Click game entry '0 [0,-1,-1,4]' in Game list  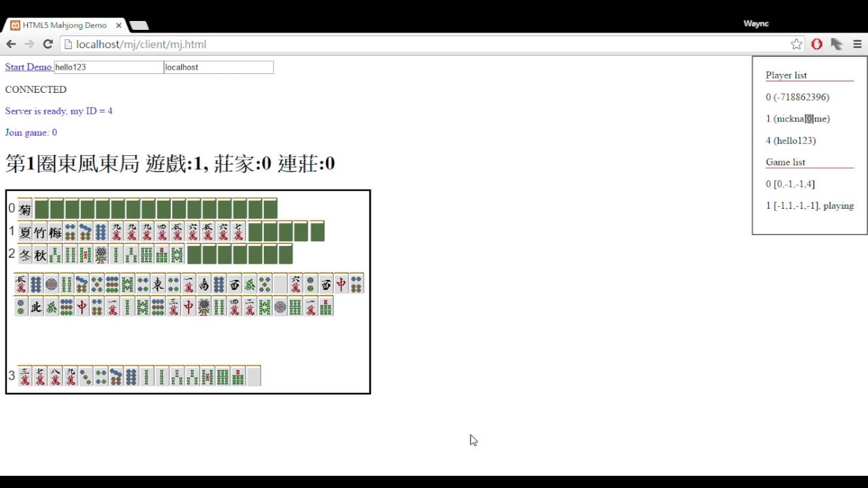click(790, 184)
